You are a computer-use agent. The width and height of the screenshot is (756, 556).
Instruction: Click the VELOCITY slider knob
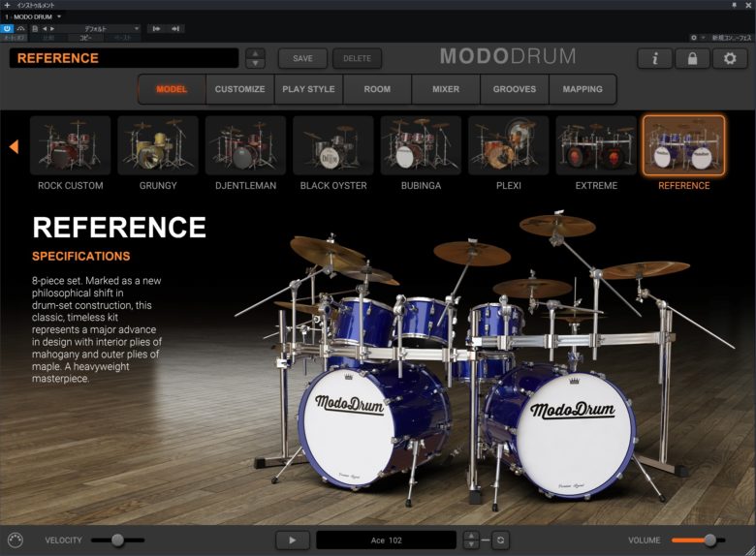click(117, 541)
